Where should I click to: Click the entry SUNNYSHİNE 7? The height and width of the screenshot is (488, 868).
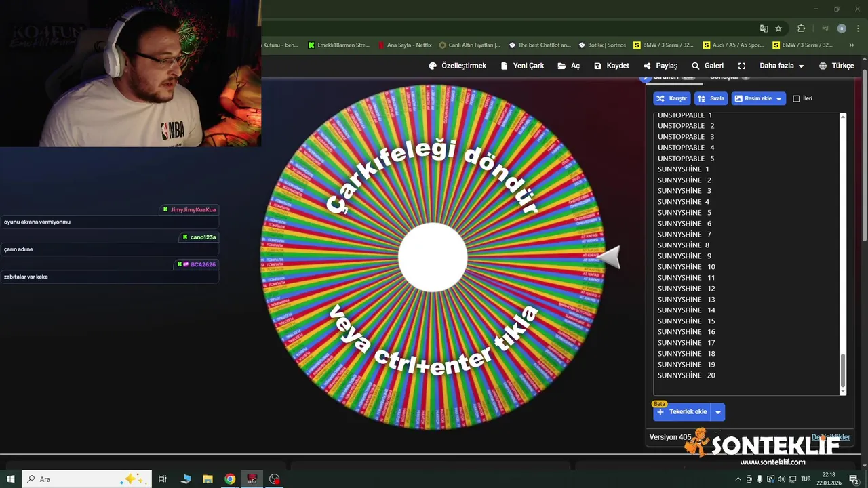point(685,235)
